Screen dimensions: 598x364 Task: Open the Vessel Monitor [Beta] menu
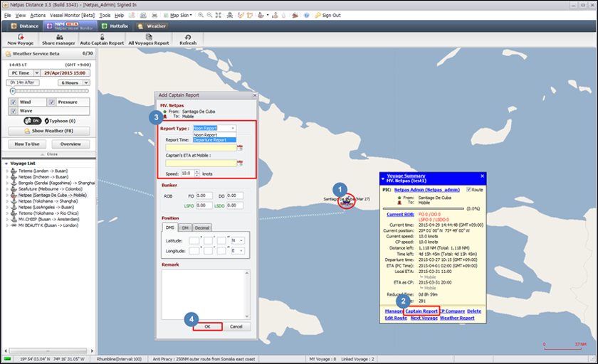[x=72, y=15]
